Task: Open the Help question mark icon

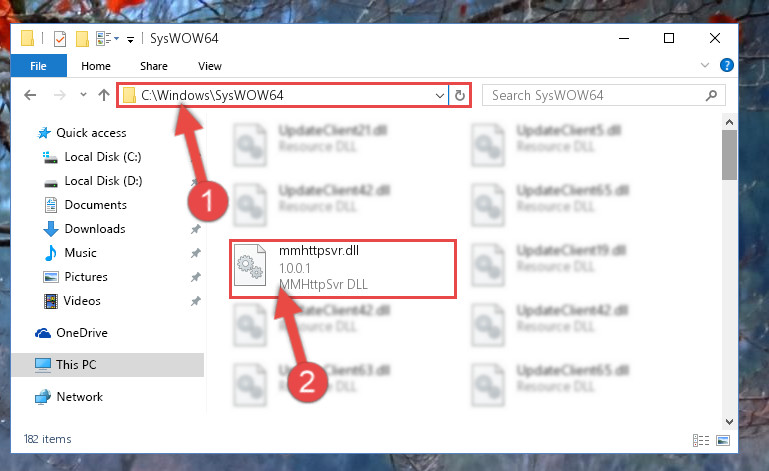Action: (x=726, y=65)
